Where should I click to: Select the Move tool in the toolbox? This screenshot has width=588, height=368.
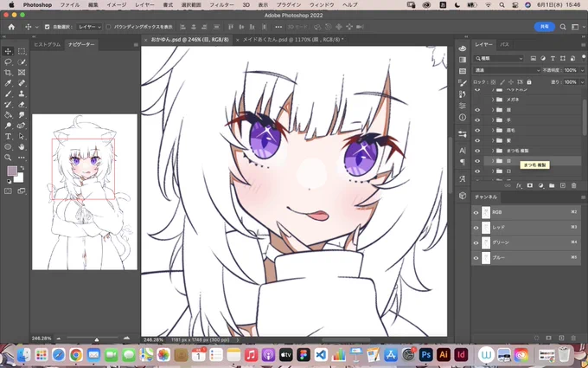point(8,51)
